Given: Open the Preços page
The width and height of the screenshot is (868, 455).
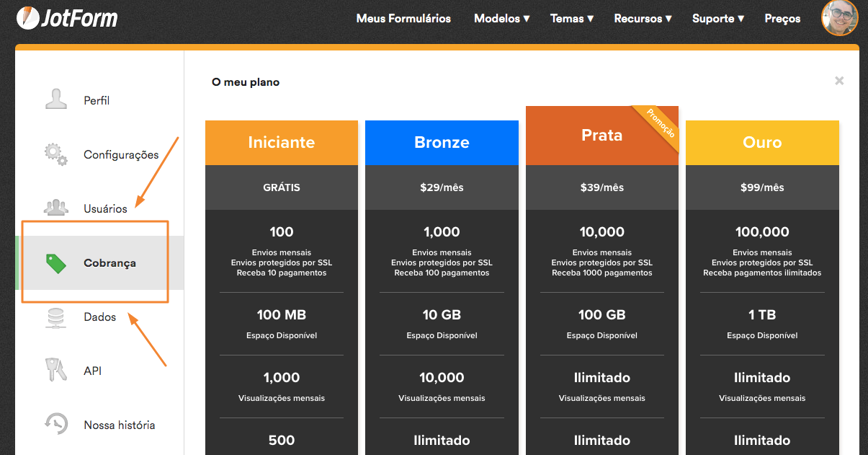Looking at the screenshot, I should 782,19.
